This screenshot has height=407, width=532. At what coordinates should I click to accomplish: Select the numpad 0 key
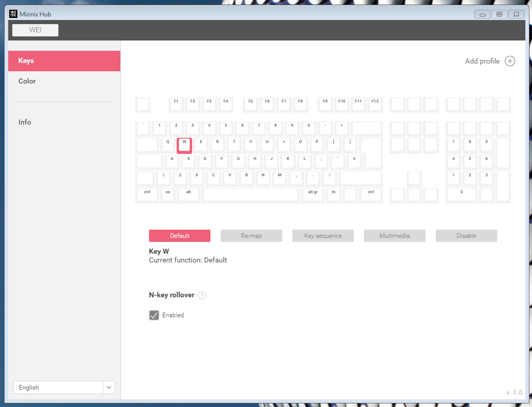[461, 196]
